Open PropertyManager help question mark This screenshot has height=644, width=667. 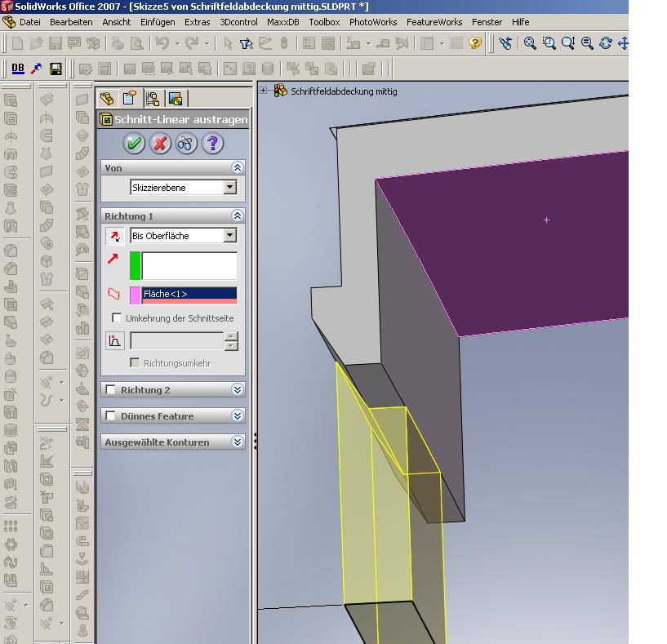coord(212,144)
